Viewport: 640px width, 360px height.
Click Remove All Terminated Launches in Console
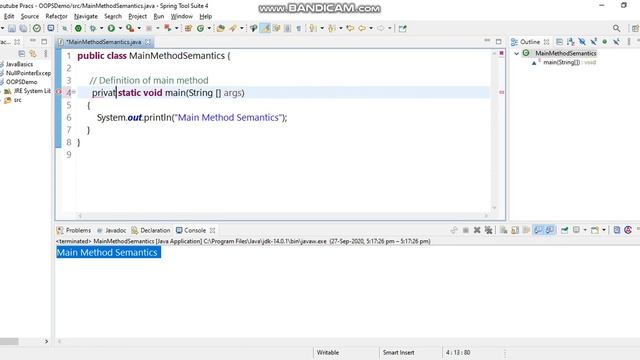tap(488, 230)
